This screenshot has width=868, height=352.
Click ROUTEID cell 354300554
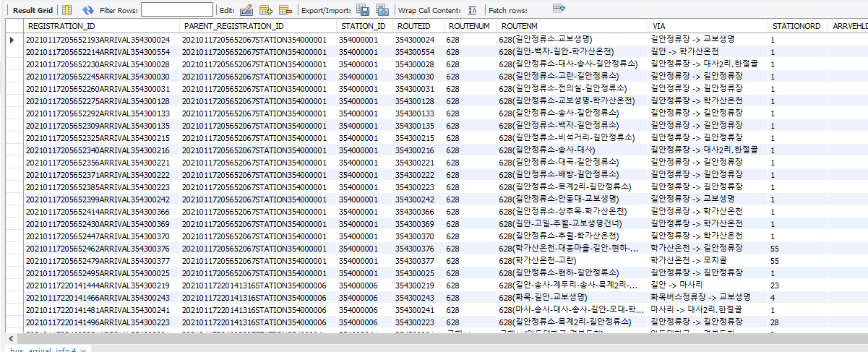click(418, 52)
